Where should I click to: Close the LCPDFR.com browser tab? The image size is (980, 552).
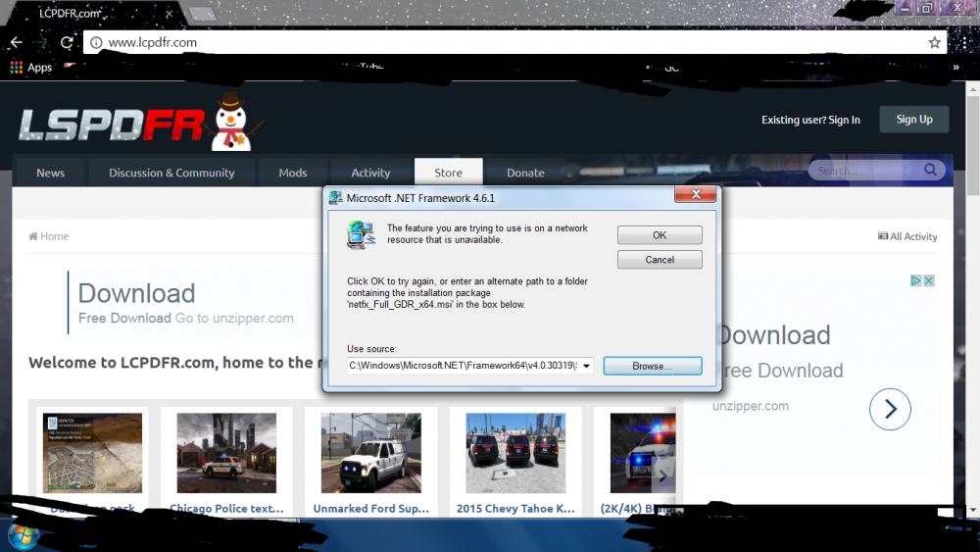coord(169,13)
